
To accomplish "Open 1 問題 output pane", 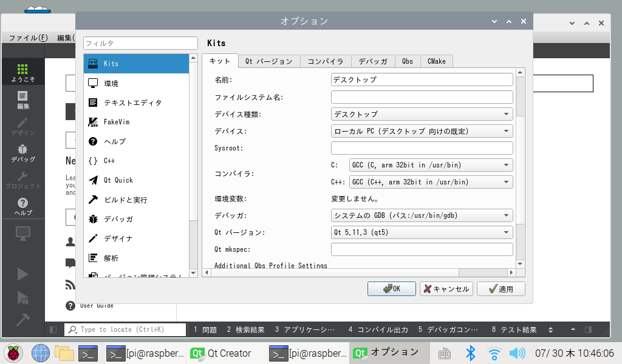I will point(205,329).
